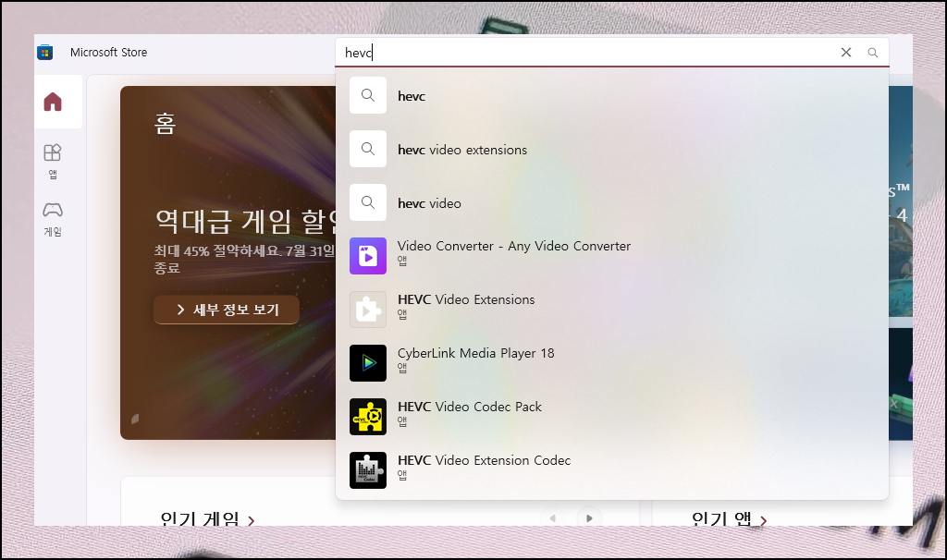947x560 pixels.
Task: Open the Apps (앱) sidebar section
Action: tap(53, 161)
